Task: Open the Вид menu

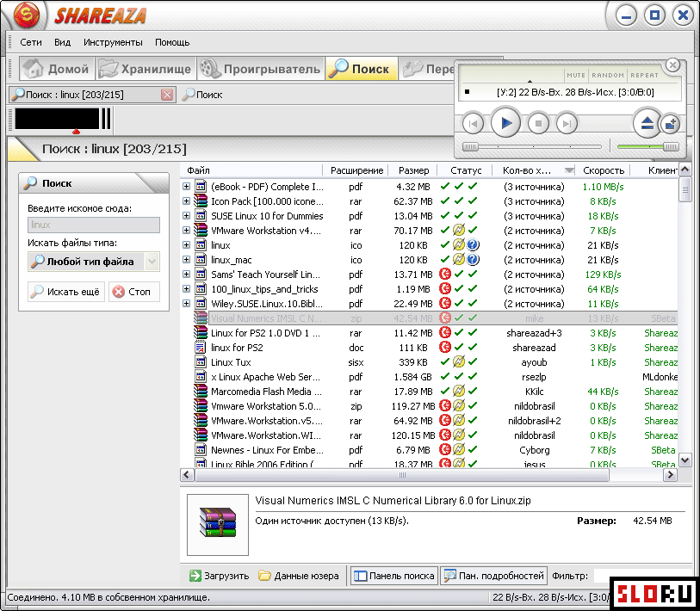Action: [x=63, y=42]
